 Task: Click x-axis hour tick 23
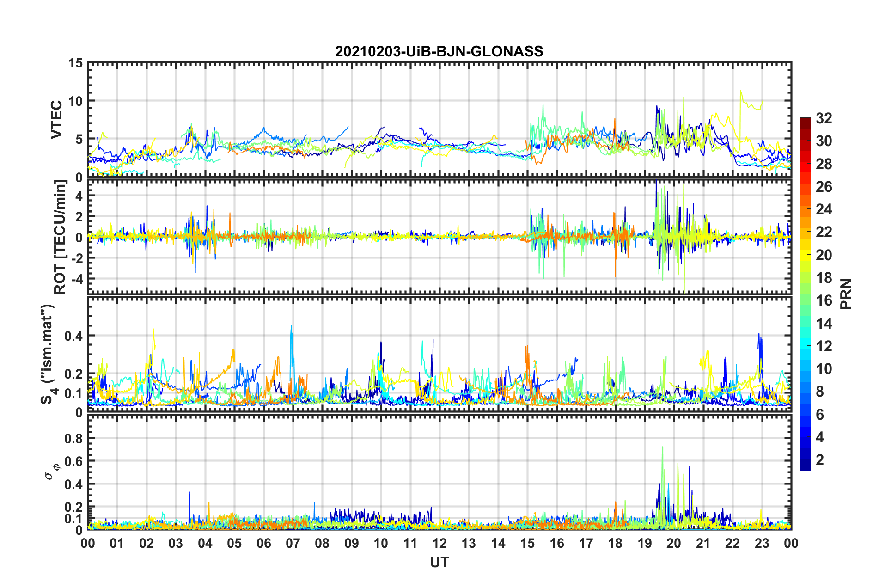click(762, 543)
